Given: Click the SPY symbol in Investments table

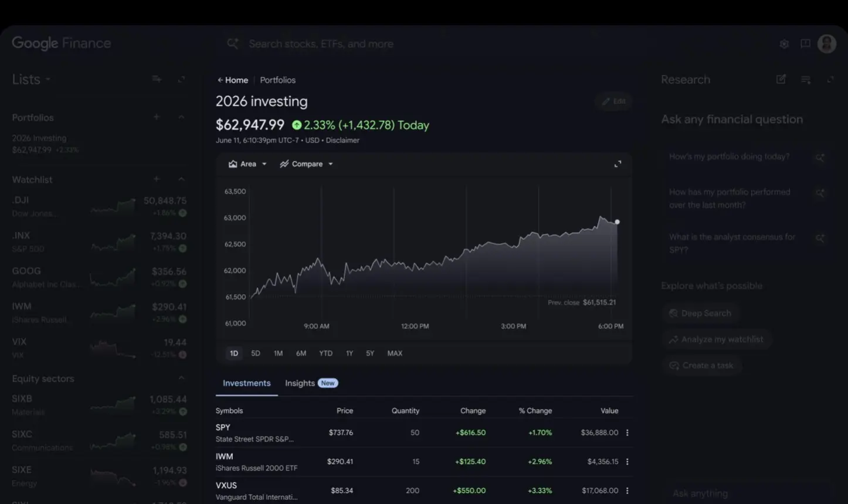Looking at the screenshot, I should [223, 428].
